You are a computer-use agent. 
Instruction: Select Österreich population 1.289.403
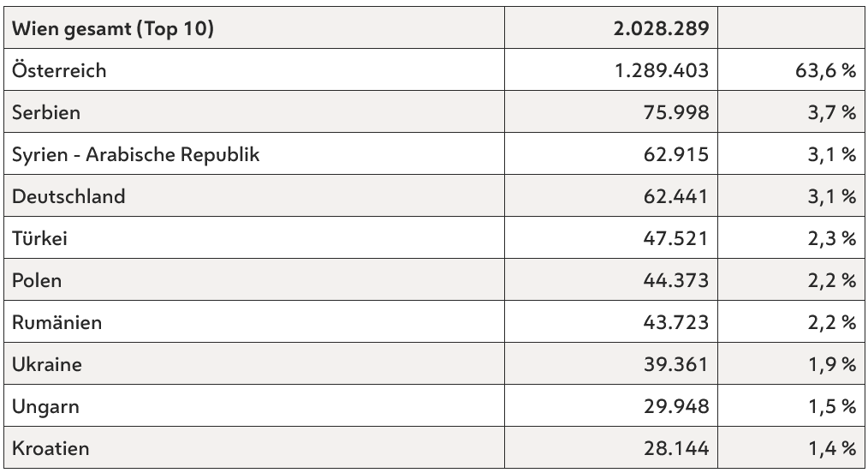click(662, 70)
